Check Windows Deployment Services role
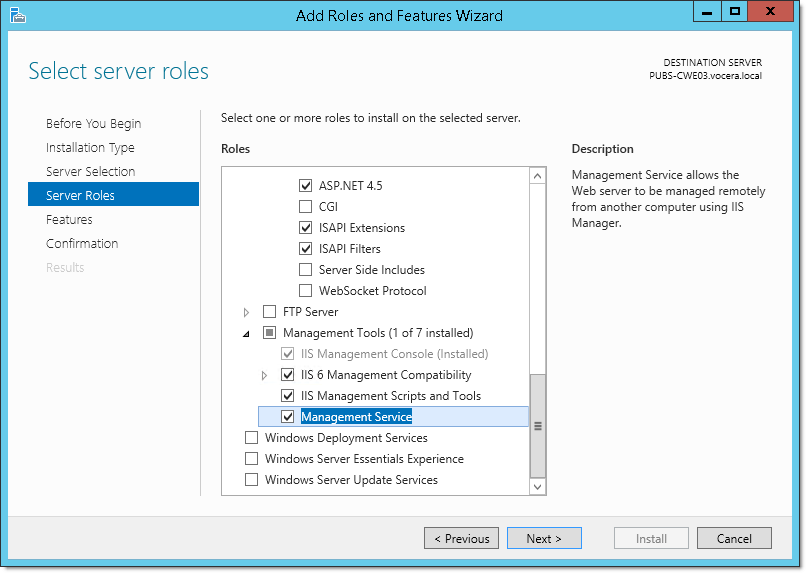This screenshot has height=573, width=806. pos(251,438)
